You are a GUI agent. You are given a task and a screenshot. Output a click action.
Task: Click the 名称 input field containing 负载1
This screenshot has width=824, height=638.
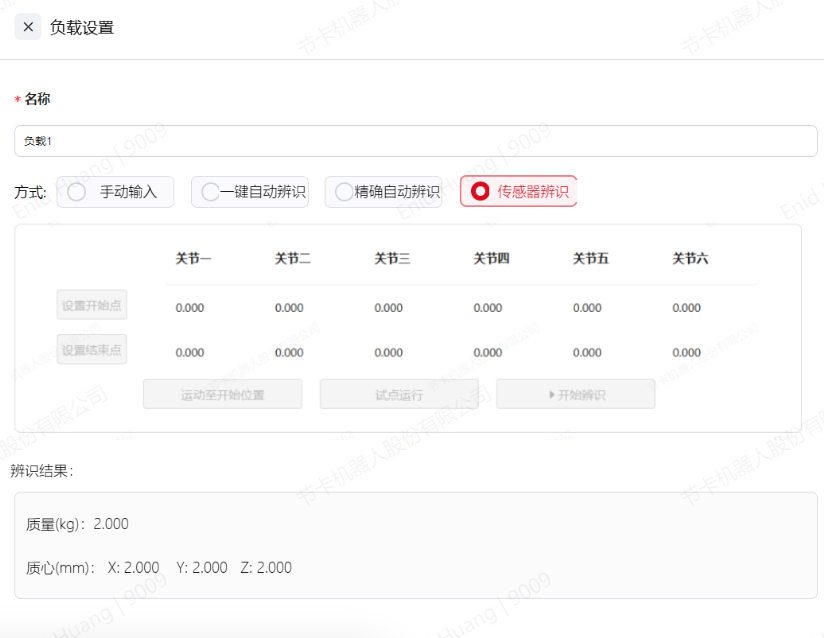pyautogui.click(x=415, y=141)
